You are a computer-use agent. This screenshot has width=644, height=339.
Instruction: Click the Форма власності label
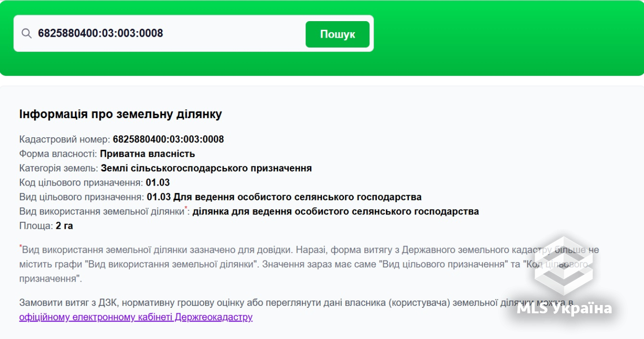click(58, 153)
